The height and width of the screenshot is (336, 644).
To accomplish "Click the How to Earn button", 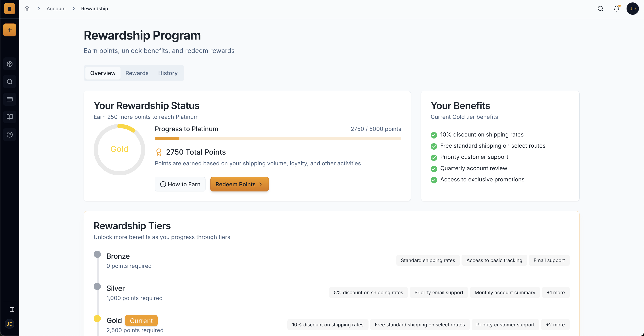I will click(180, 184).
